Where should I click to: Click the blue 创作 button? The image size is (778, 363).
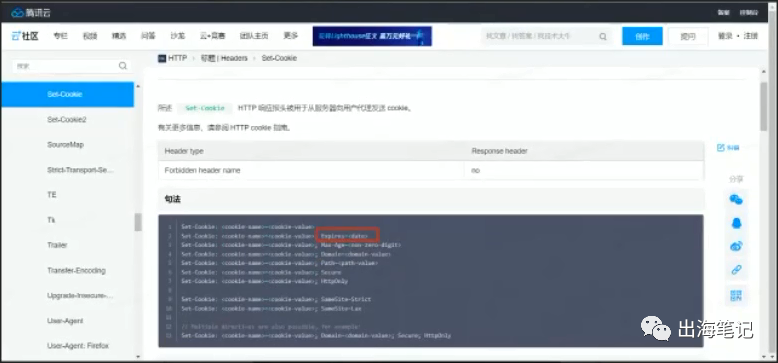(643, 36)
